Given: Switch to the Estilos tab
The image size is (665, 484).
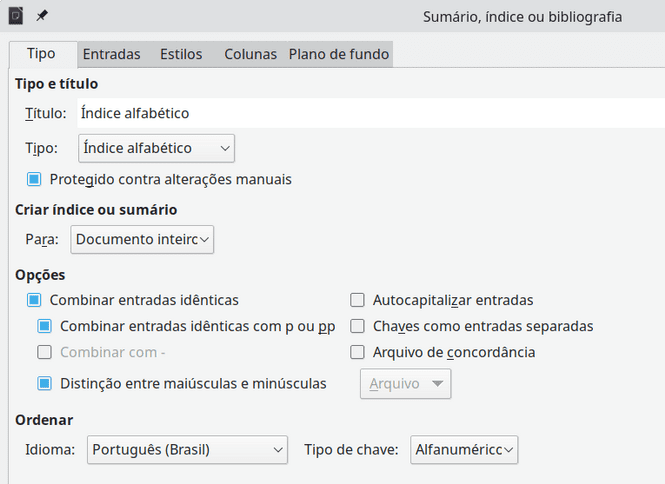Looking at the screenshot, I should pos(181,54).
